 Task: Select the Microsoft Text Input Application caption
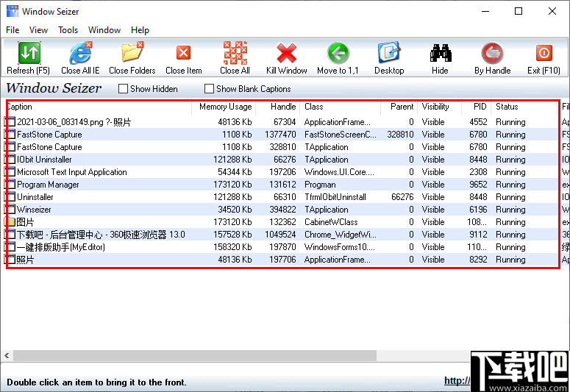click(x=72, y=172)
